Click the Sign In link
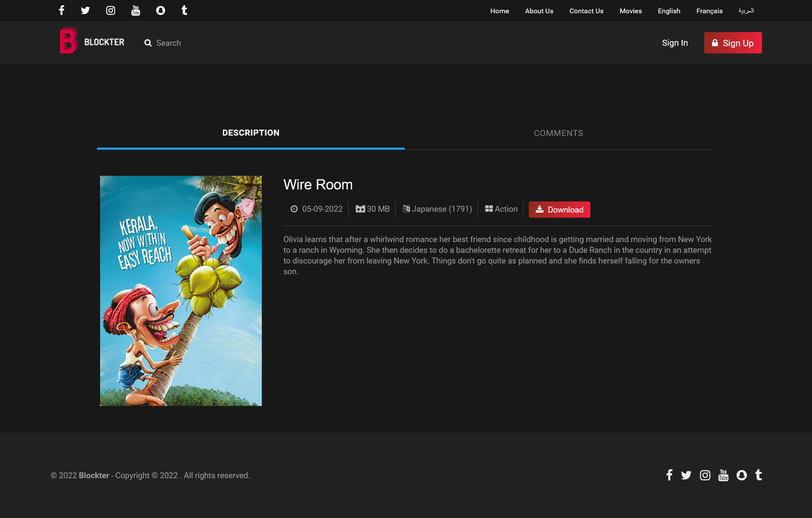The image size is (812, 518). pos(675,43)
